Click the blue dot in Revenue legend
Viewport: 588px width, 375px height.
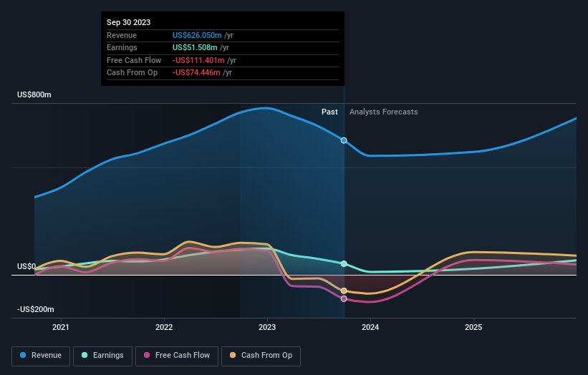point(23,355)
